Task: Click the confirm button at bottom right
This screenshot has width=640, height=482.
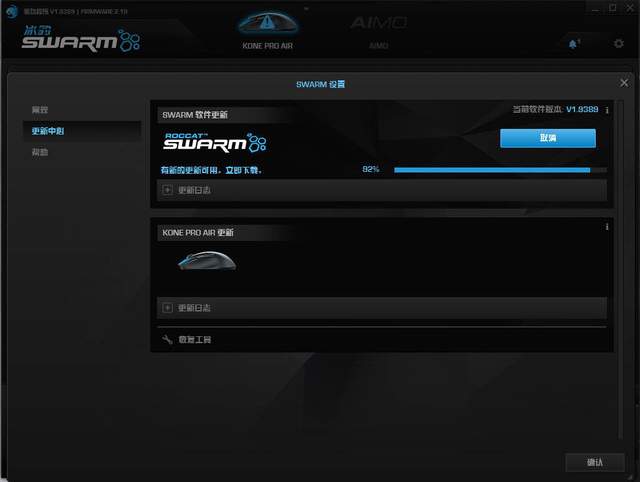Action: [595, 462]
